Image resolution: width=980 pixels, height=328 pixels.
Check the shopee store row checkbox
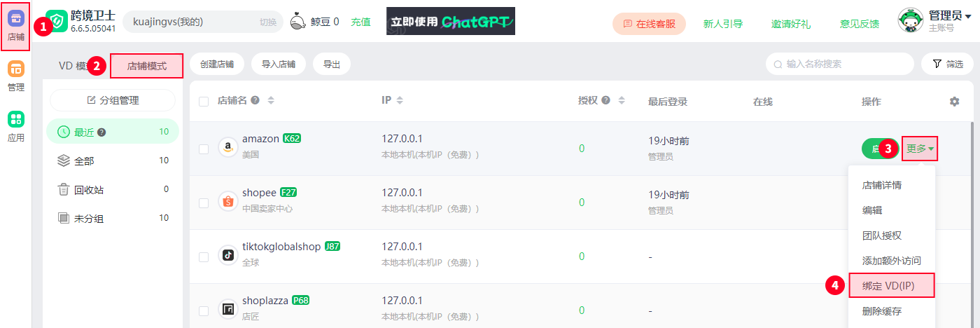[x=204, y=203]
